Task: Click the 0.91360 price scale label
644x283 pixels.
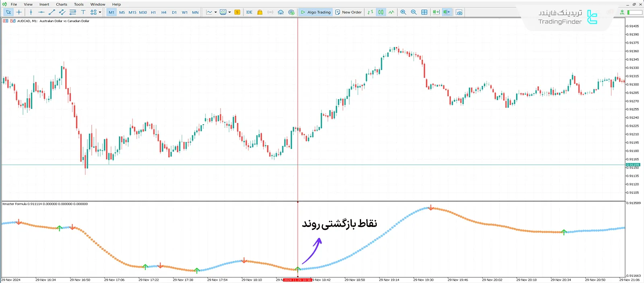Action: (x=633, y=51)
